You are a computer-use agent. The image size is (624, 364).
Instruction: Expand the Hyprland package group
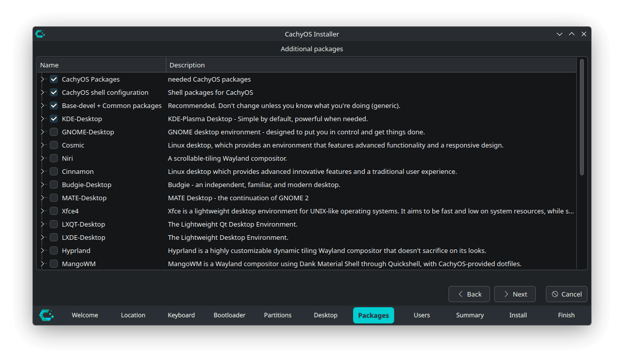pos(43,250)
